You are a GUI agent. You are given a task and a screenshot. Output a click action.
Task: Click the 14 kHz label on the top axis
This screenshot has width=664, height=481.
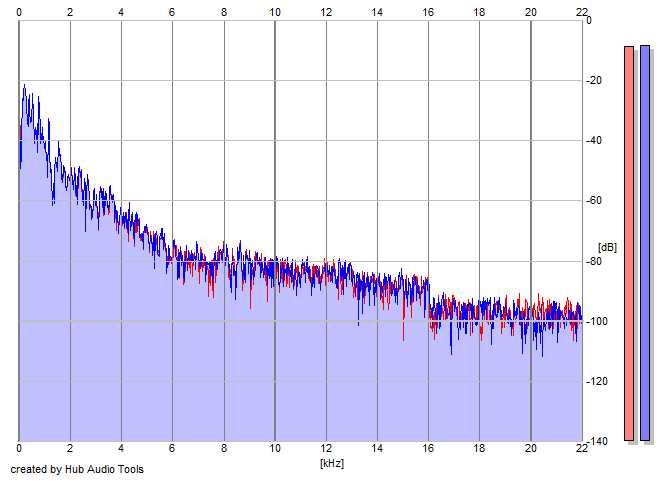[x=377, y=13]
